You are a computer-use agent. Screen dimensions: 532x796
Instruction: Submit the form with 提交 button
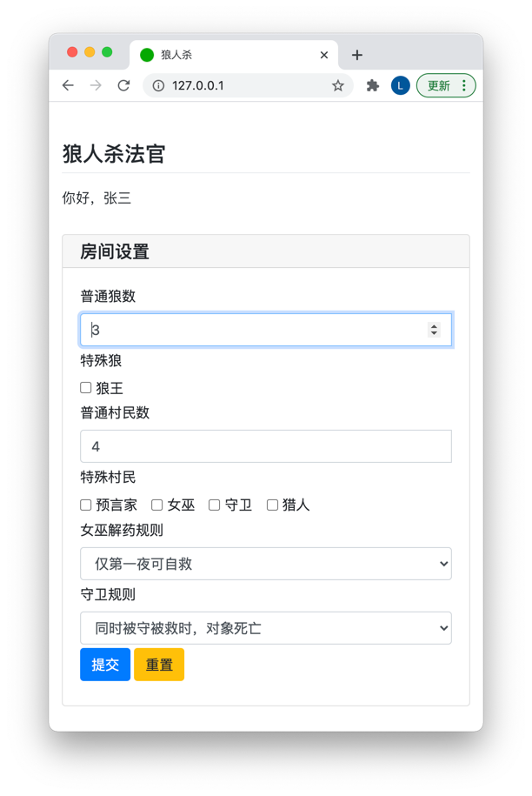(x=105, y=664)
